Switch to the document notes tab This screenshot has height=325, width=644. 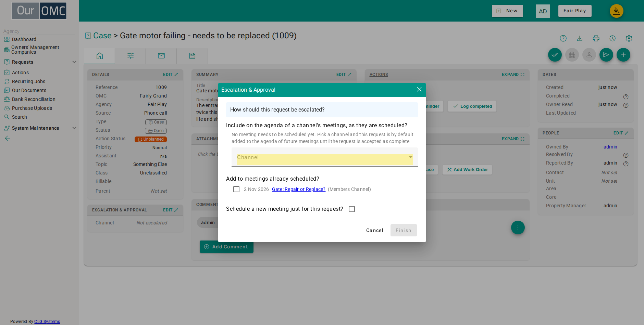[x=192, y=56]
